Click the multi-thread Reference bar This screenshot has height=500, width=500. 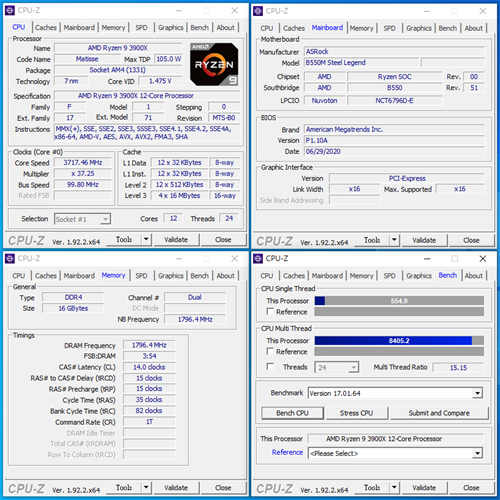399,351
